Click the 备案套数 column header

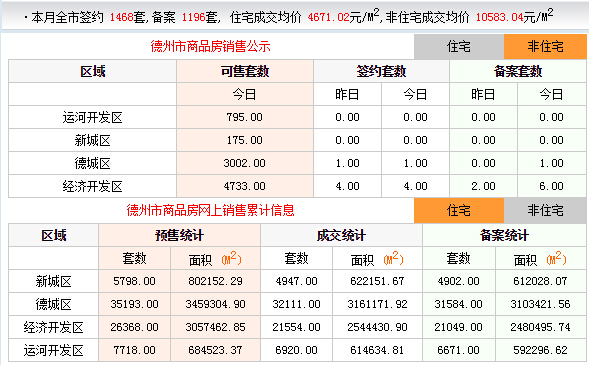pos(518,71)
